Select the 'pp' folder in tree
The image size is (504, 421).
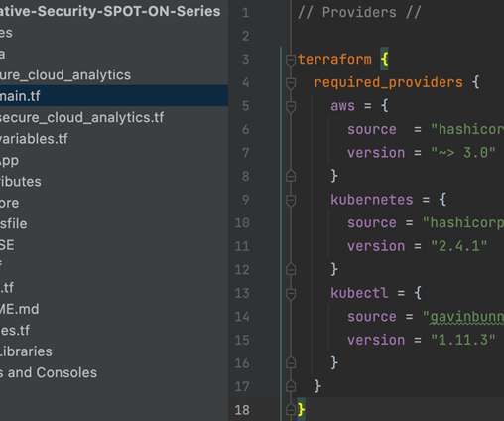click(9, 161)
